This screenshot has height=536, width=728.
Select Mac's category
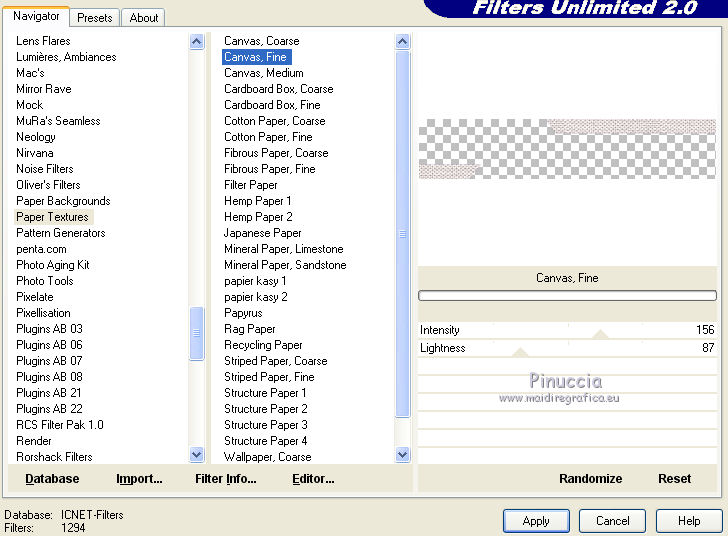pyautogui.click(x=30, y=73)
